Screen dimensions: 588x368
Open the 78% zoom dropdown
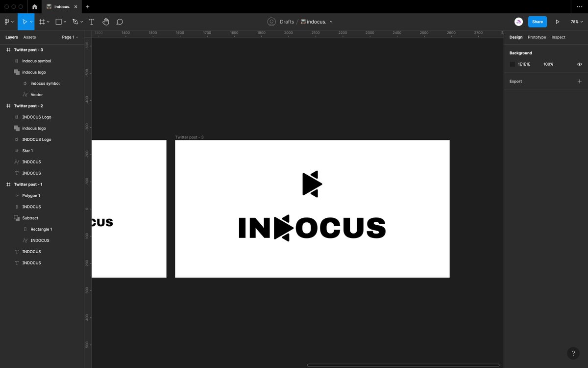pyautogui.click(x=576, y=22)
